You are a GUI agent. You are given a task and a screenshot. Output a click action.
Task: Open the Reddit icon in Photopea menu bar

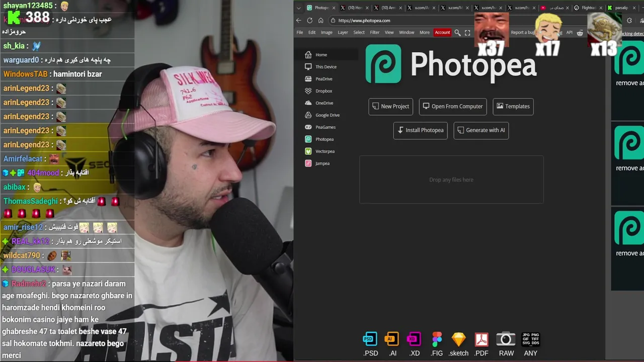[580, 33]
